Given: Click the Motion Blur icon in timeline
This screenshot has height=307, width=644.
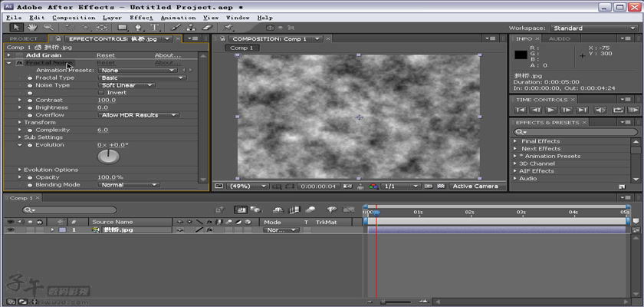Looking at the screenshot, I should pos(310,210).
